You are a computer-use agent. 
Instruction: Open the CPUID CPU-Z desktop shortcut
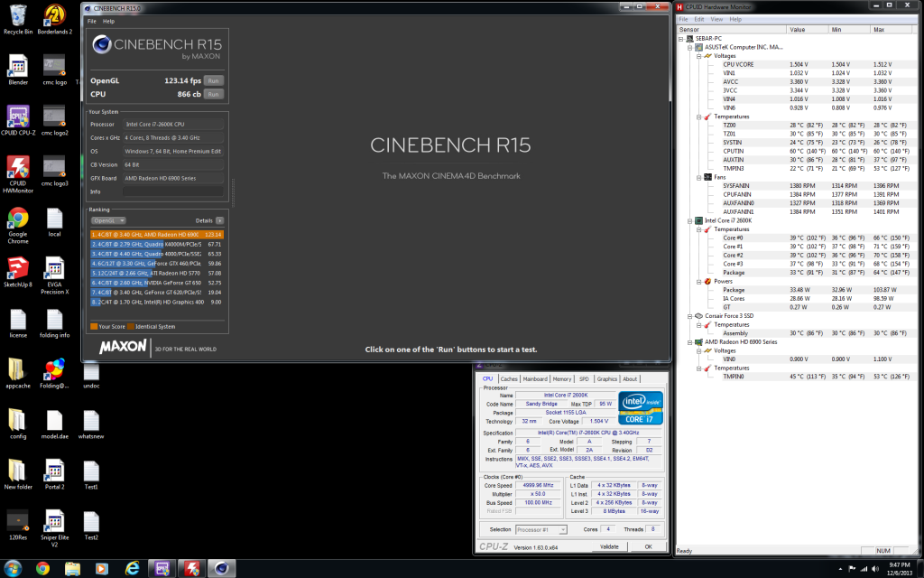coord(18,120)
